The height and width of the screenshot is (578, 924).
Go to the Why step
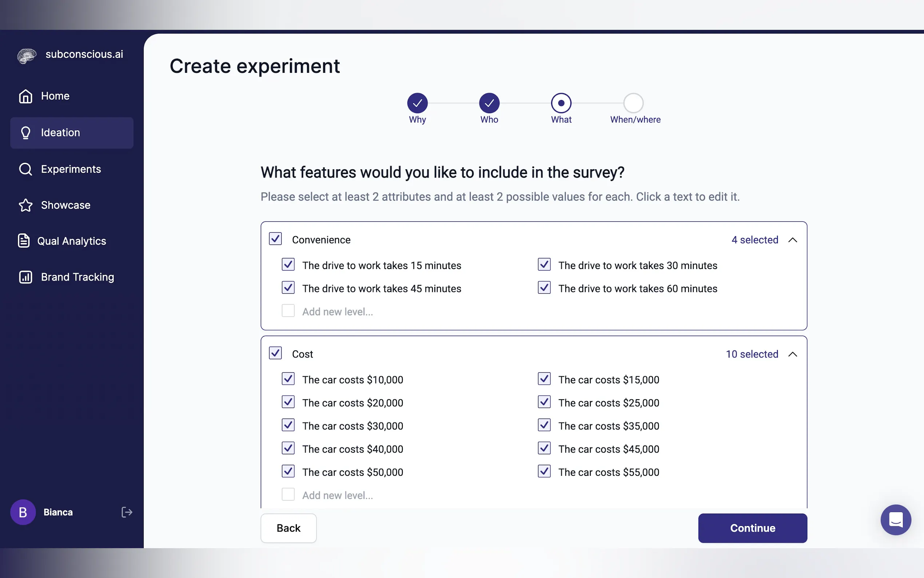click(417, 103)
